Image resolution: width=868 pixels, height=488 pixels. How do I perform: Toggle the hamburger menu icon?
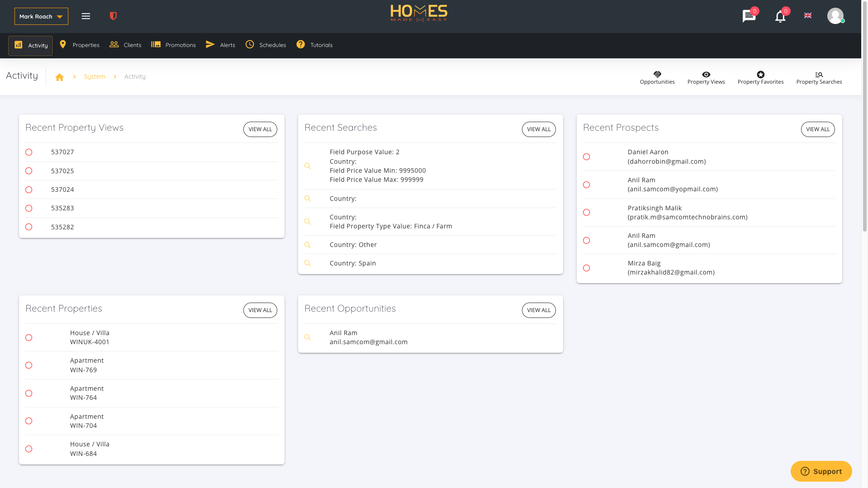click(x=86, y=16)
